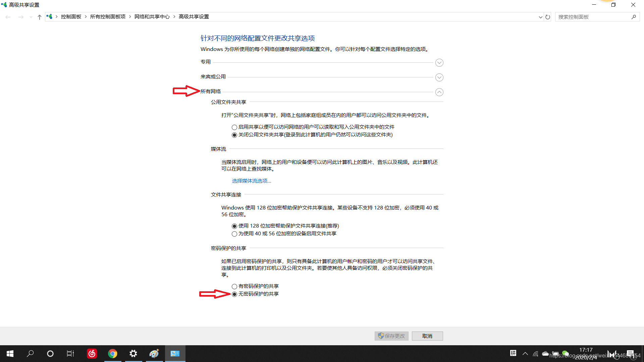Collapse the 所有网络 section

439,92
